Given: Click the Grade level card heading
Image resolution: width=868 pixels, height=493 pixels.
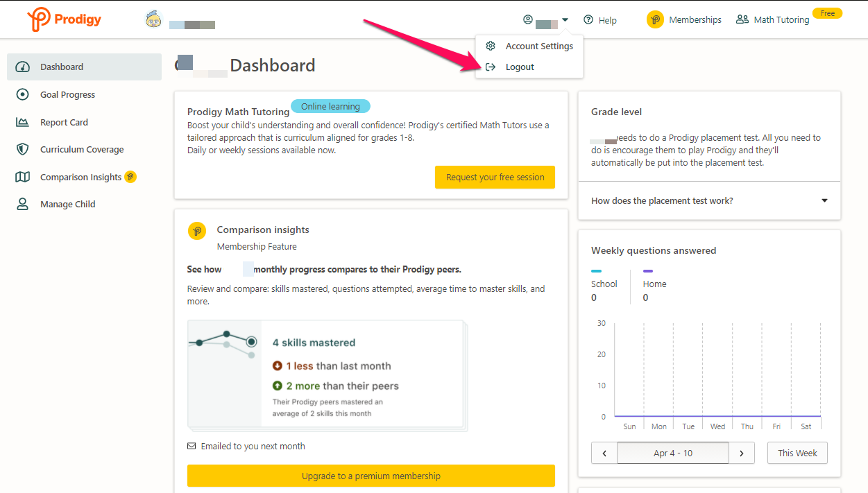Looking at the screenshot, I should point(616,112).
